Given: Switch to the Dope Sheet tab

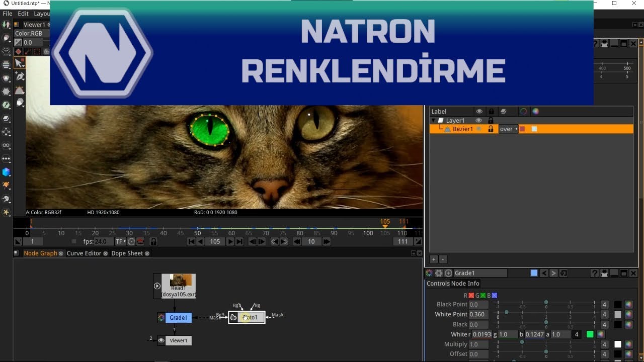Looking at the screenshot, I should click(x=127, y=253).
